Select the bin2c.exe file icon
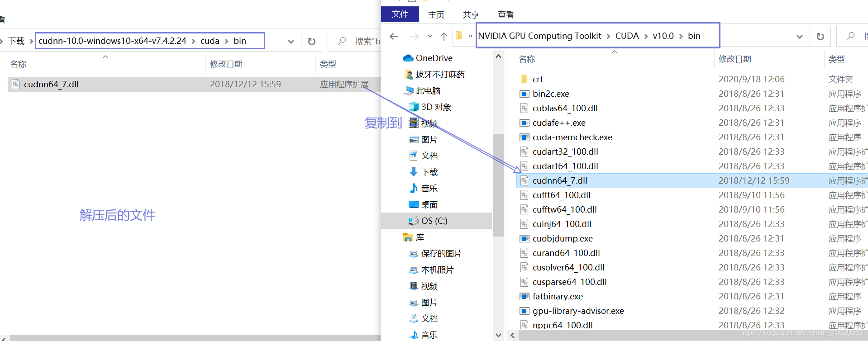 (x=524, y=94)
